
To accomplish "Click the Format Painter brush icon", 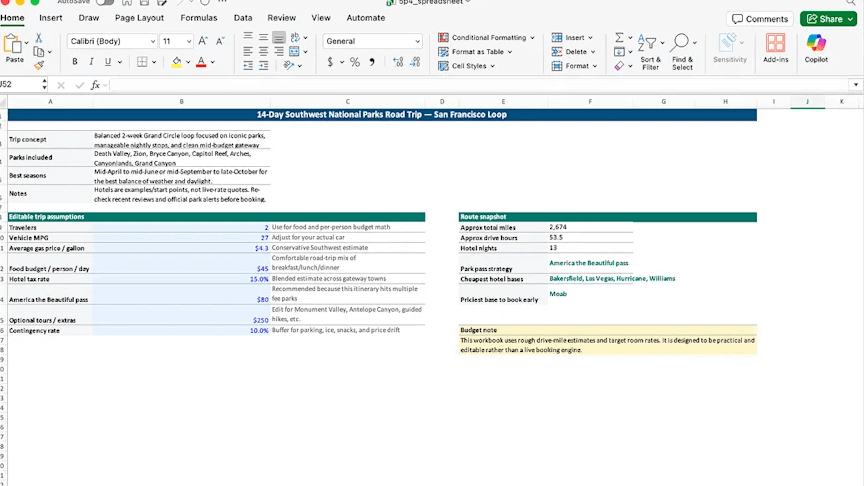I will click(x=39, y=65).
